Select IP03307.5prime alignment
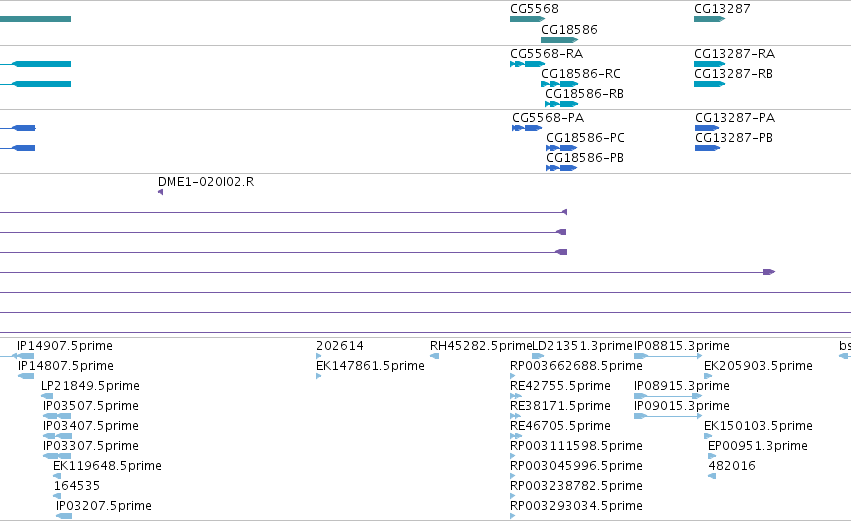Screen dimensions: 851x521 [x=57, y=456]
